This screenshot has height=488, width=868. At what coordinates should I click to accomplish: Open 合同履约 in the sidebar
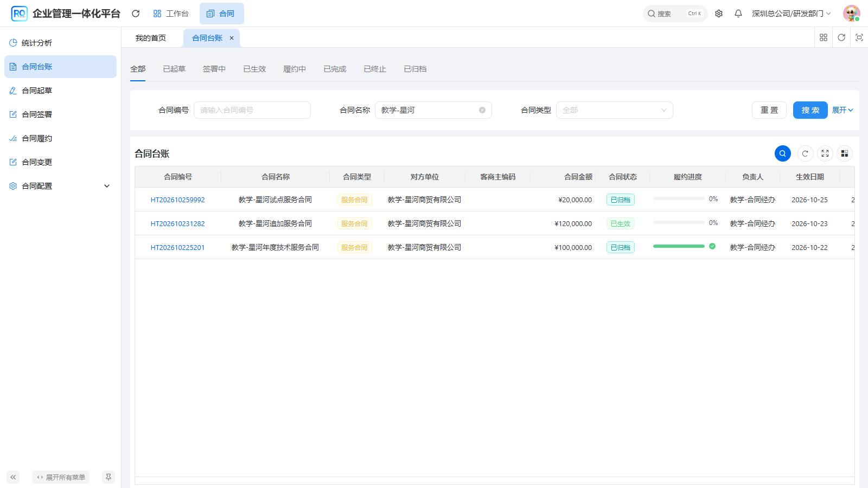[60, 138]
